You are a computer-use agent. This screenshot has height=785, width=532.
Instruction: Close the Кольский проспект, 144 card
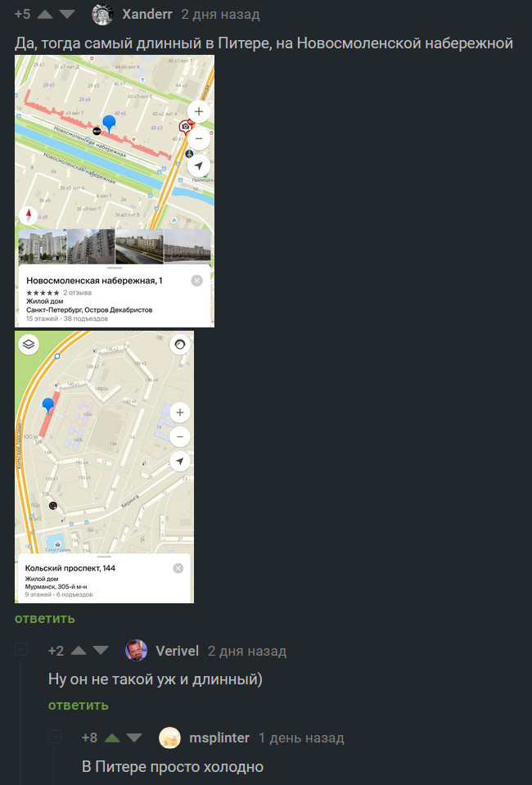(178, 568)
